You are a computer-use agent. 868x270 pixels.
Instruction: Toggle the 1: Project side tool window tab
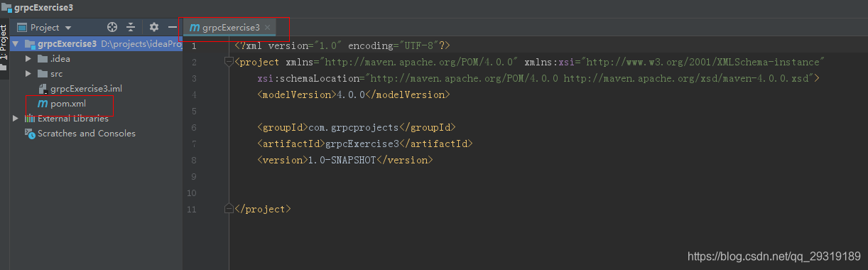point(4,42)
